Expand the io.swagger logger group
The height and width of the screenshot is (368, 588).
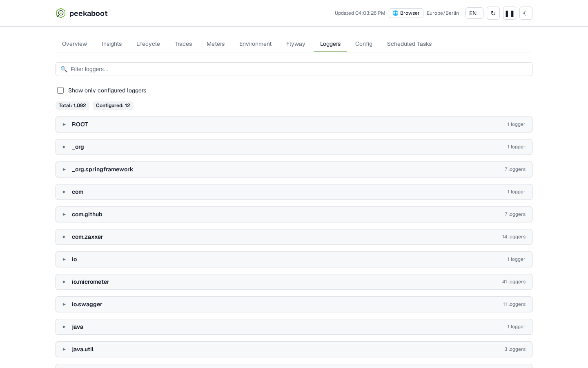(x=294, y=304)
